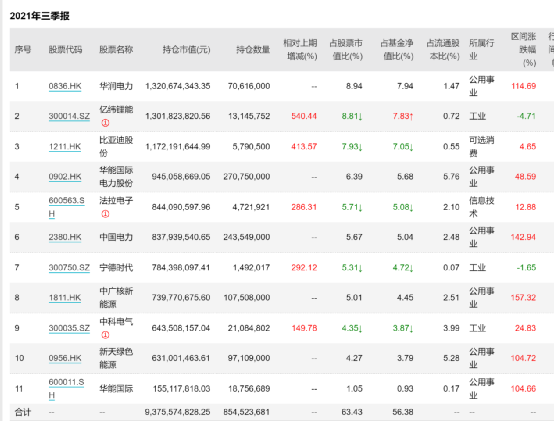Viewport: 554px width, 421px height.
Task: Open 可选消费 industry link in 比亚迪 row
Action: pos(482,147)
